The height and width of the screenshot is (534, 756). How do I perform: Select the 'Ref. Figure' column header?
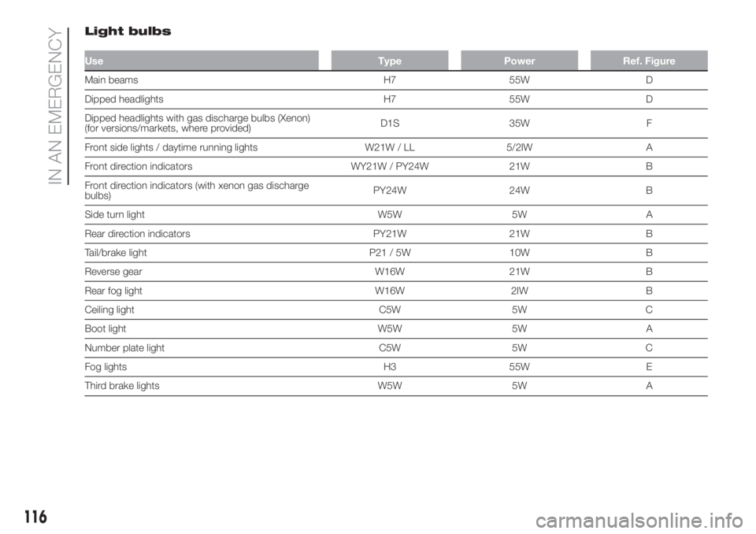649,61
